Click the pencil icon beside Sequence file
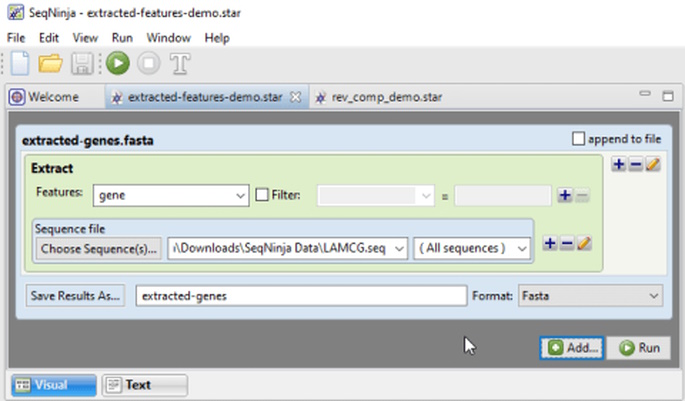 tap(584, 243)
